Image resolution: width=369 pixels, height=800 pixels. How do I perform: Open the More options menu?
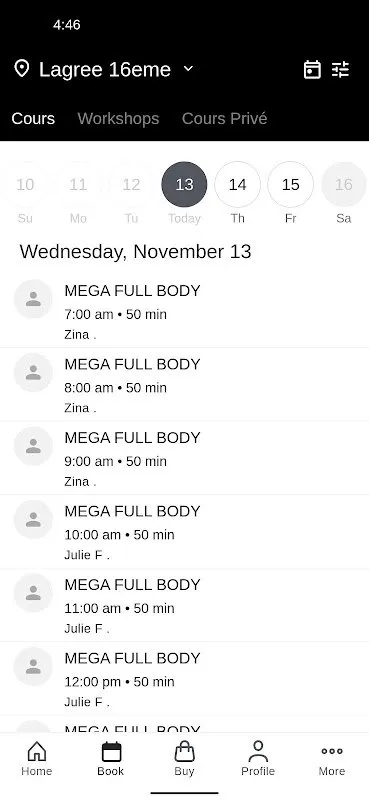(332, 759)
